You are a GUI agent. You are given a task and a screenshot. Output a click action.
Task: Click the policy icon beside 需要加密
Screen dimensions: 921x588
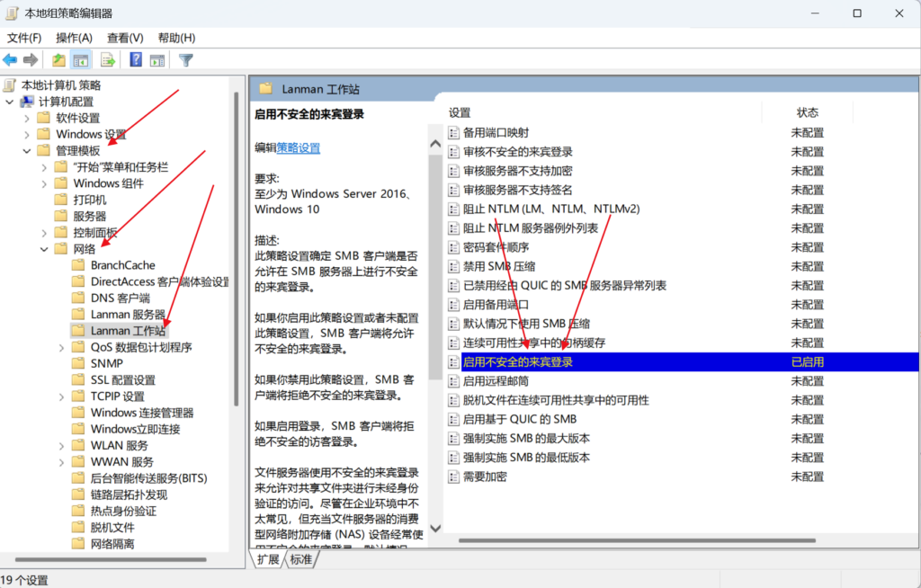[x=453, y=477]
